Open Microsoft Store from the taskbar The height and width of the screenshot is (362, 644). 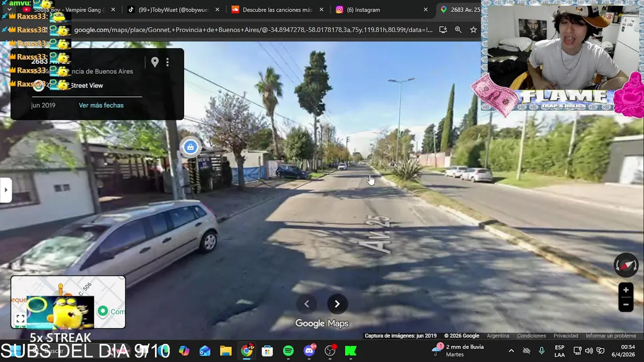click(x=267, y=351)
